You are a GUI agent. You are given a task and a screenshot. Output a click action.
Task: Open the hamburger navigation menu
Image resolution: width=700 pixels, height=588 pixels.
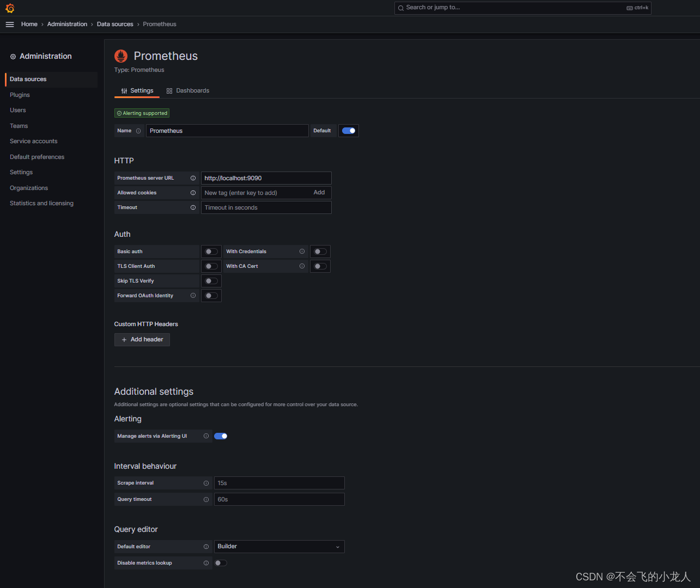(x=10, y=24)
